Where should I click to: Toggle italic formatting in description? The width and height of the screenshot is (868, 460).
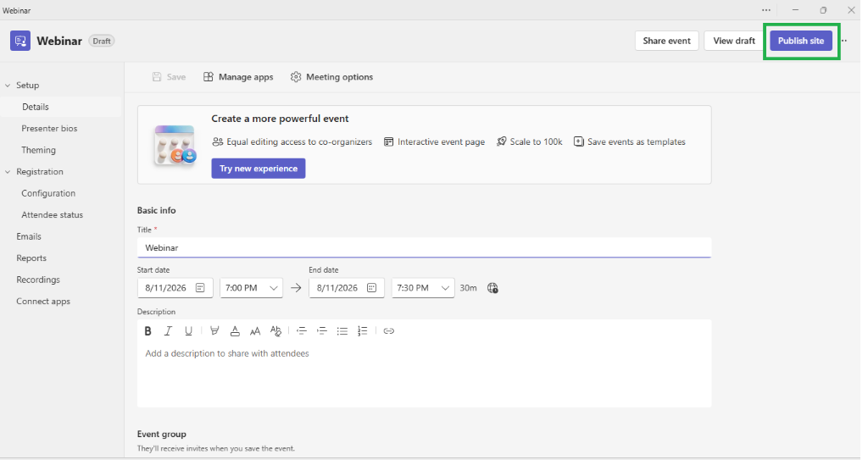coord(168,331)
